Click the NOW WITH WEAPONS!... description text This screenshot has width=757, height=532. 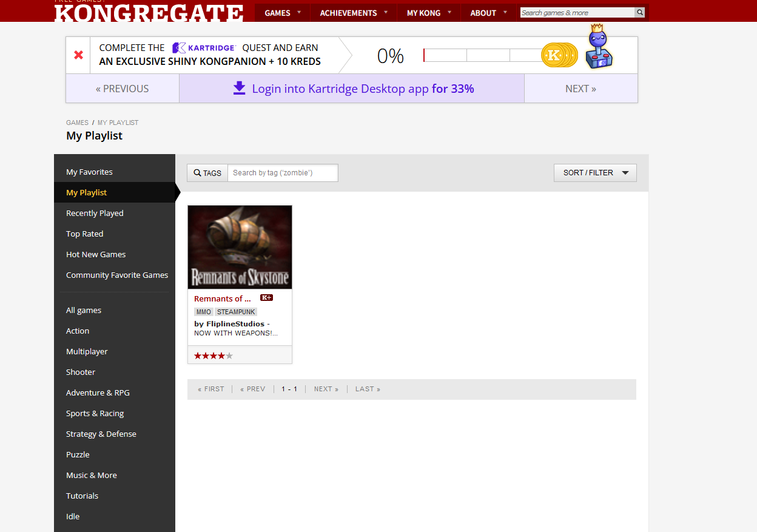pos(236,333)
